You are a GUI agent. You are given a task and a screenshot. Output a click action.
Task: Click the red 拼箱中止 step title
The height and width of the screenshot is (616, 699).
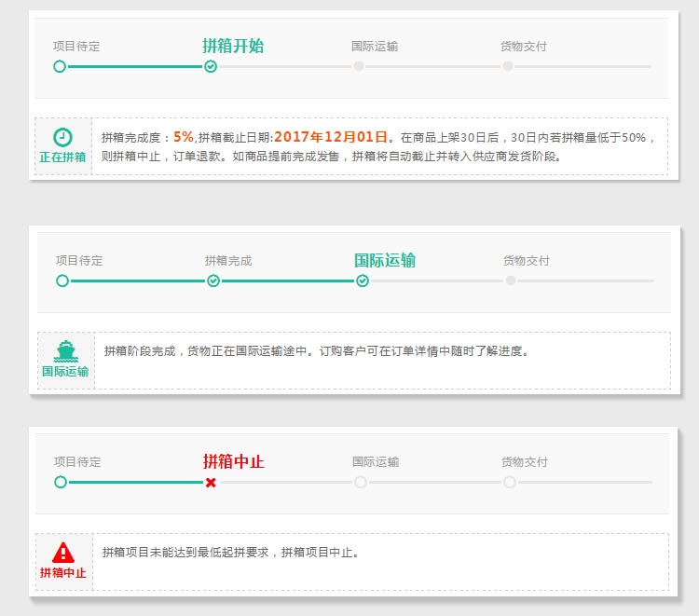pos(234,461)
